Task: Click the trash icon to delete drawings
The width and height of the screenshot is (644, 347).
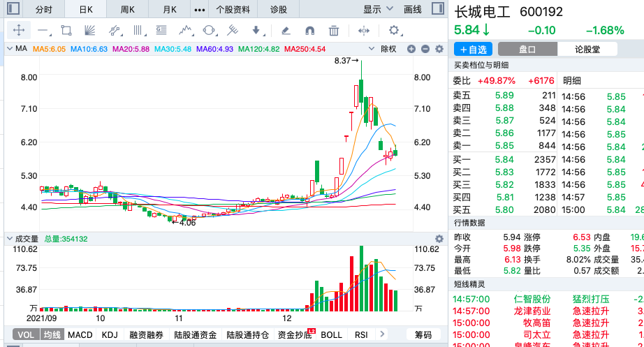Action: pyautogui.click(x=334, y=30)
